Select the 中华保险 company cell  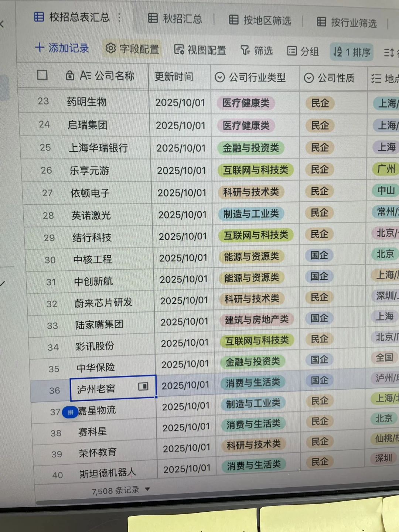click(x=96, y=368)
